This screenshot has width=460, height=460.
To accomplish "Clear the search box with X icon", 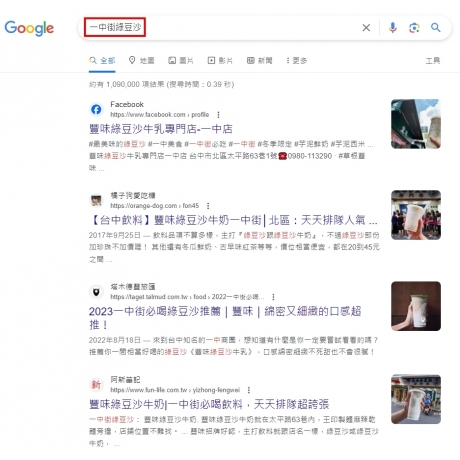I will (x=366, y=28).
